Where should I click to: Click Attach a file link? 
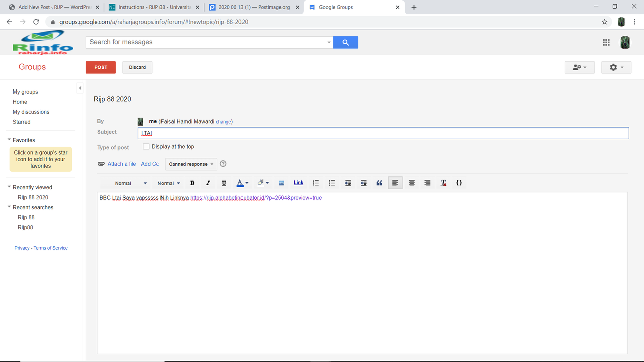[122, 164]
